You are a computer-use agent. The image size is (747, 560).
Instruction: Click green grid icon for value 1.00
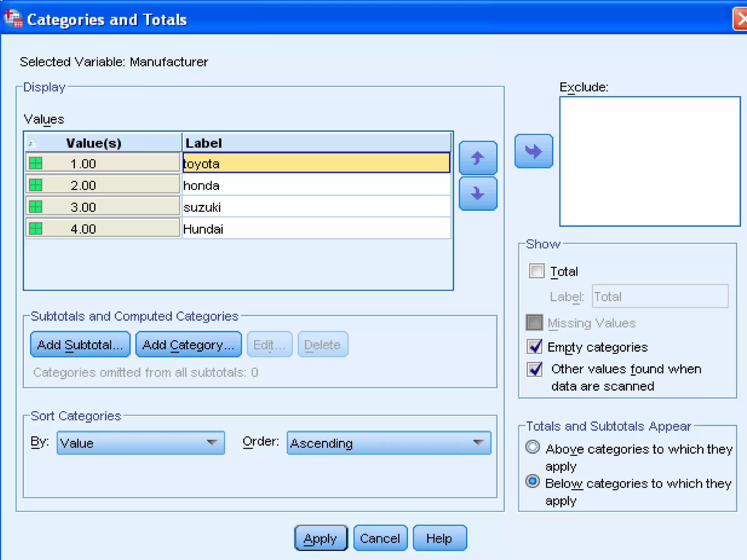36,163
